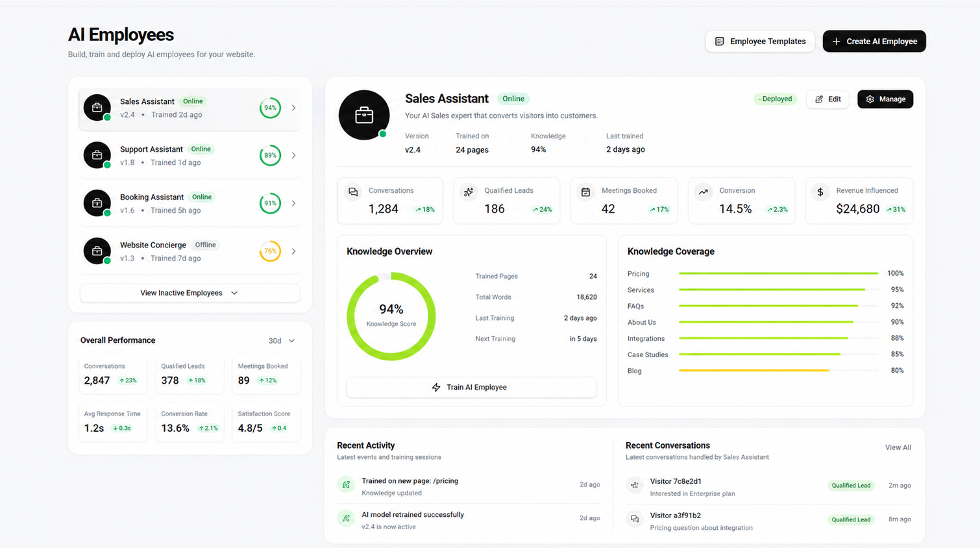Viewport: 980px width, 548px height.
Task: Select Sales Assistant employee name in list
Action: [x=147, y=101]
